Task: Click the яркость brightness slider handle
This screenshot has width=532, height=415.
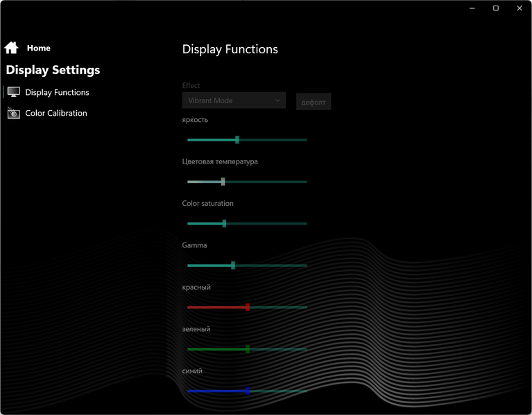Action: (237, 139)
